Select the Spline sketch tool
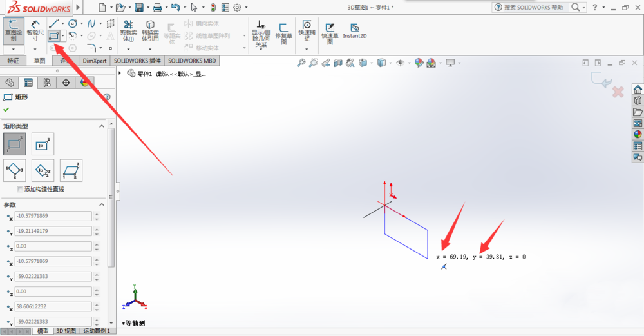 point(91,23)
